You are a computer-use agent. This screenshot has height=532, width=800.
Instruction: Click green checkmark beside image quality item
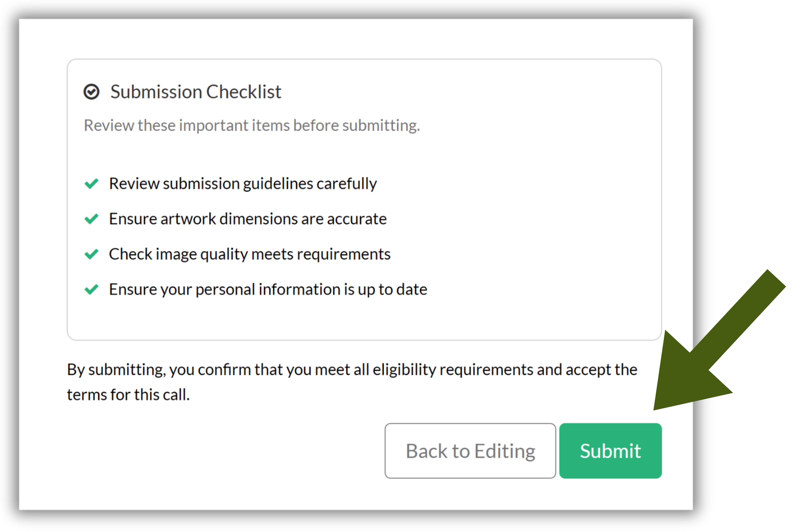click(x=91, y=254)
